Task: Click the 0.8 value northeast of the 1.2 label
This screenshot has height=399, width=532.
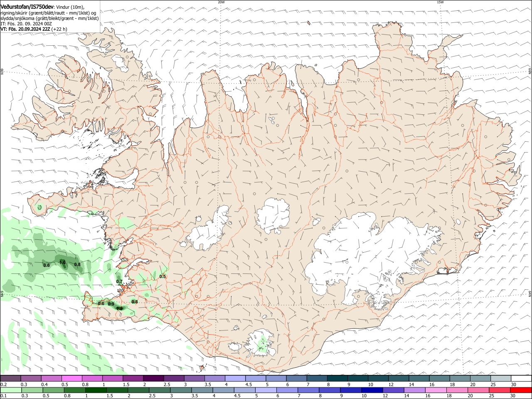Action: [x=135, y=302]
